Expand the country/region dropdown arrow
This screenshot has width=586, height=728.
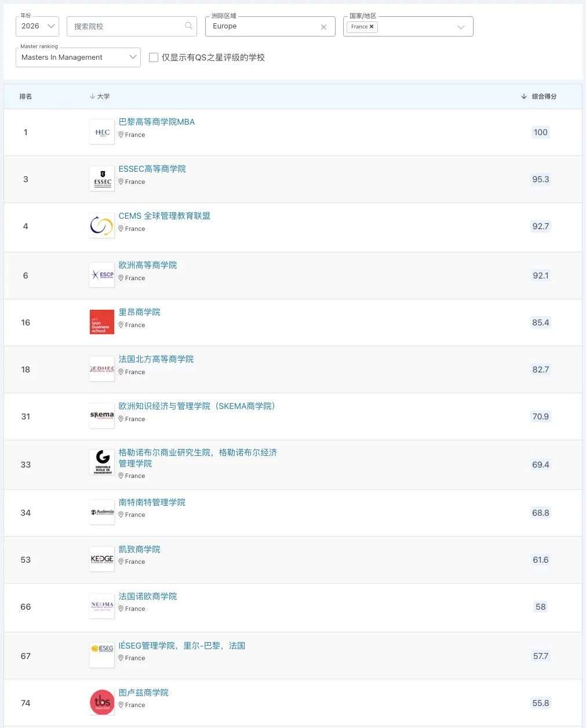click(461, 27)
